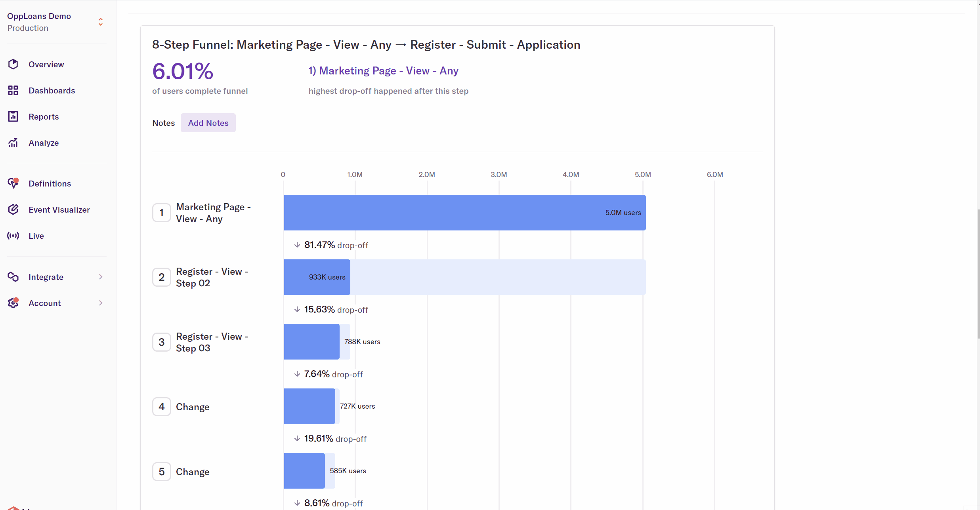Viewport: 980px width, 510px height.
Task: Open the Dashboards menu item
Action: tap(52, 90)
